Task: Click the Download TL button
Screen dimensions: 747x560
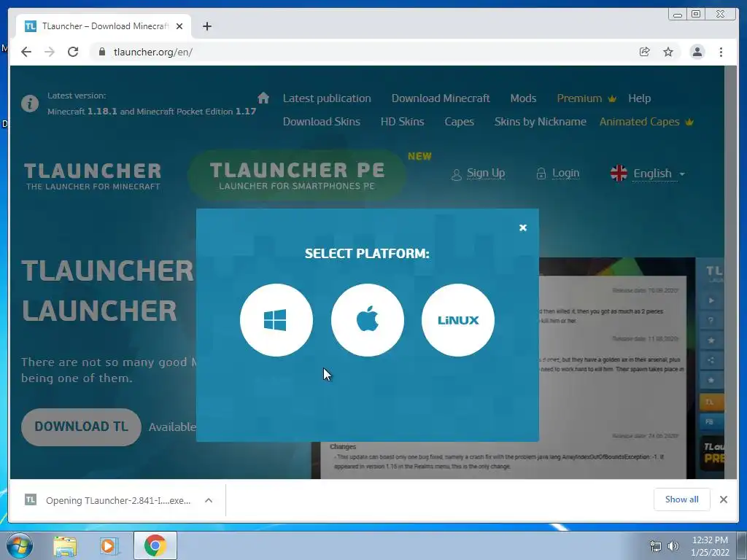Action: [x=81, y=427]
